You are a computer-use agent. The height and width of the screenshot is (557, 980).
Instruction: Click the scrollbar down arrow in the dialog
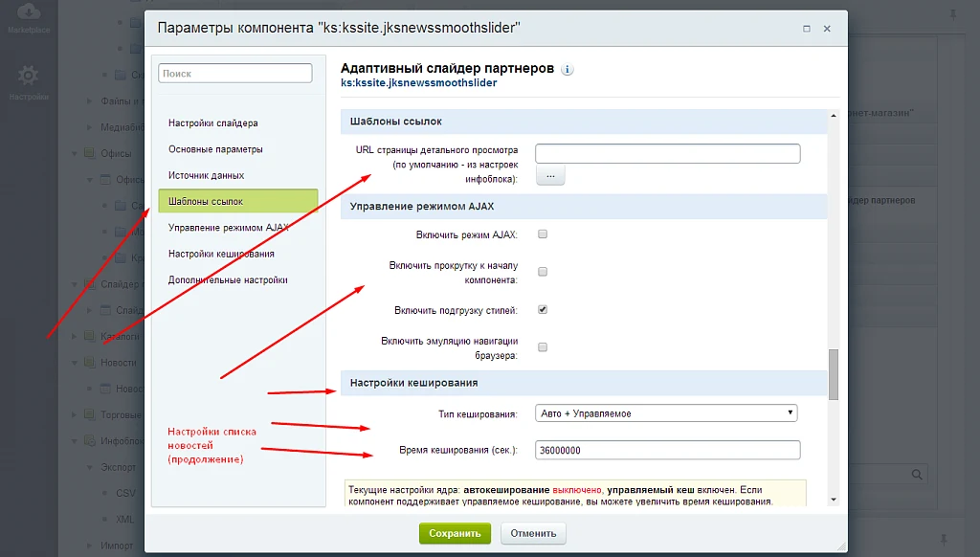834,500
